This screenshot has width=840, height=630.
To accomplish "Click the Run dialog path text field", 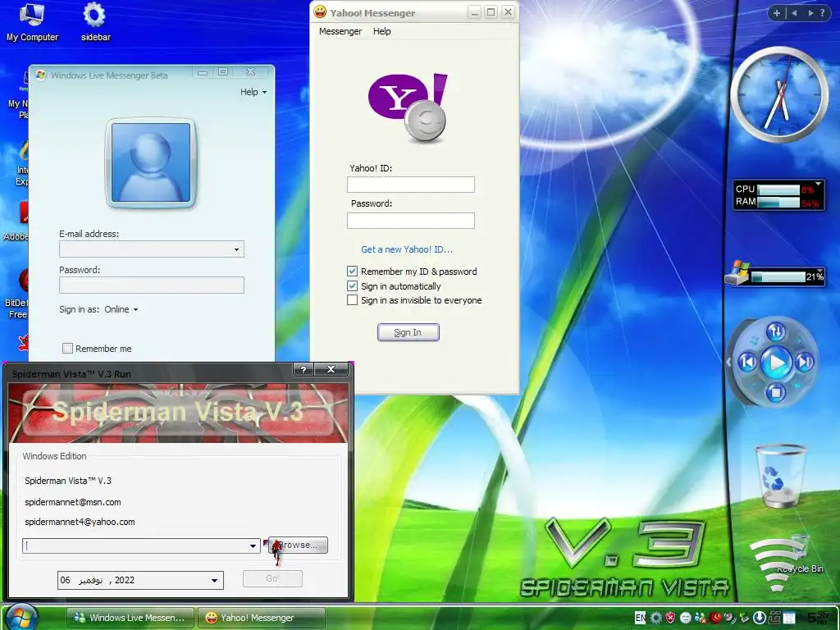I will tap(135, 546).
